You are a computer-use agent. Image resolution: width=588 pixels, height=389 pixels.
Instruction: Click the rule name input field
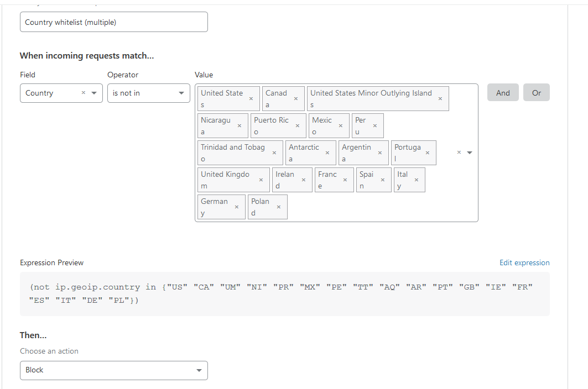coord(113,22)
